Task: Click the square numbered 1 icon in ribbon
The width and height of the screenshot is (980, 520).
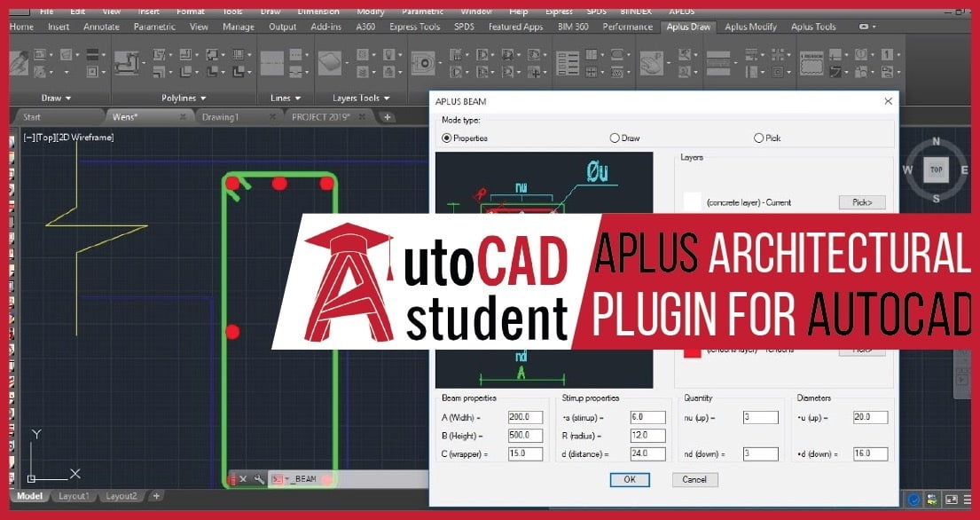Action: [x=887, y=55]
